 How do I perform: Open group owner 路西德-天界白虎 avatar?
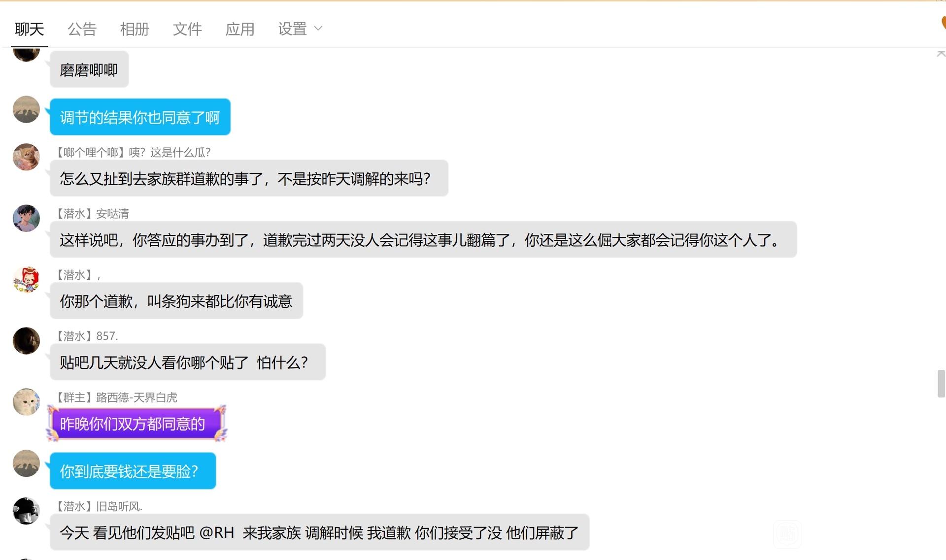click(26, 402)
